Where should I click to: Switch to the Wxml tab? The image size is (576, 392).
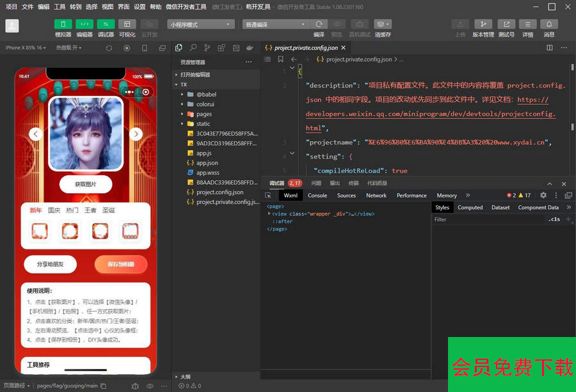point(291,195)
